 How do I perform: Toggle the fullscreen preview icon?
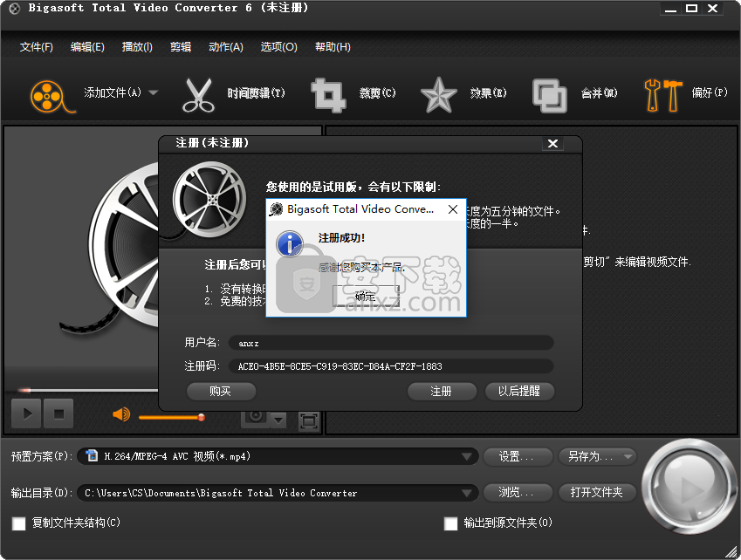click(309, 420)
